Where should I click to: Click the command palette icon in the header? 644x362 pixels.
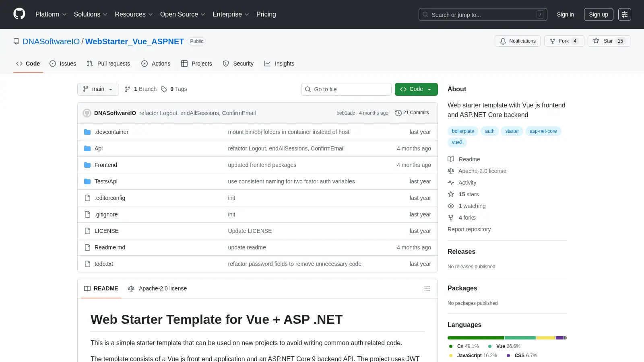coord(625,14)
